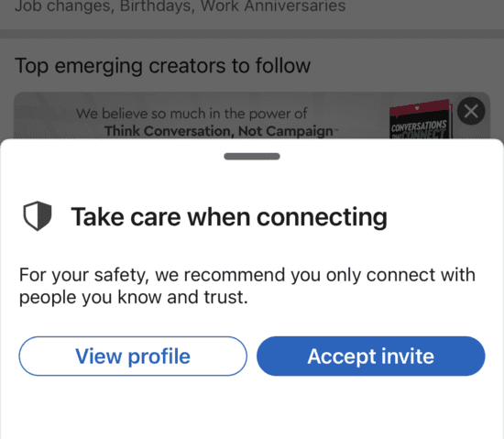504x439 pixels.
Task: Dismiss the ad with the X icon
Action: (471, 111)
